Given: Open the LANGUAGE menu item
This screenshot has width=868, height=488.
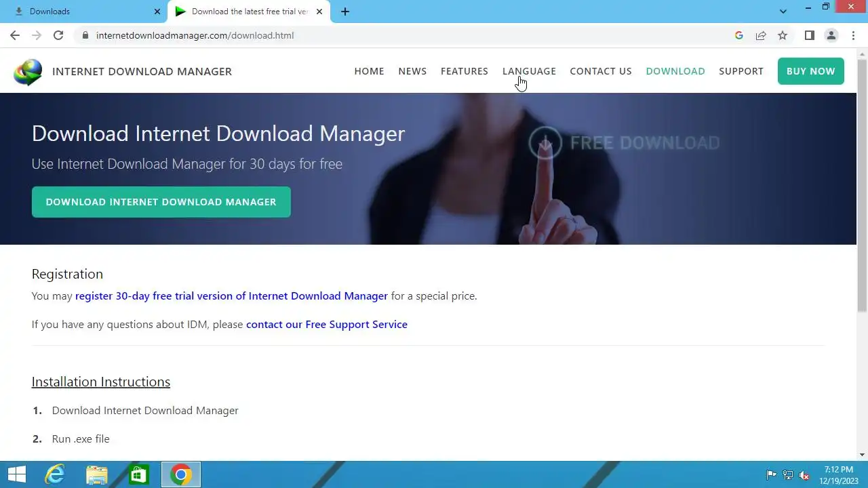Looking at the screenshot, I should click(529, 71).
